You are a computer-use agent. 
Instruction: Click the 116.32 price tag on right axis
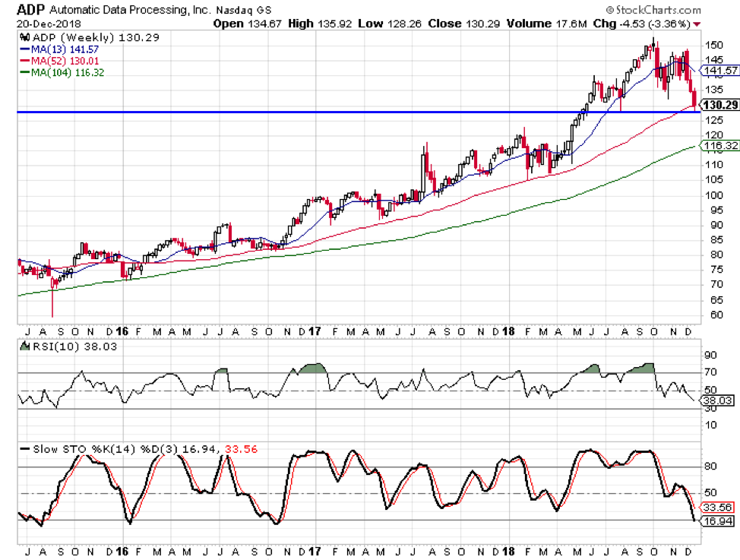pyautogui.click(x=719, y=145)
